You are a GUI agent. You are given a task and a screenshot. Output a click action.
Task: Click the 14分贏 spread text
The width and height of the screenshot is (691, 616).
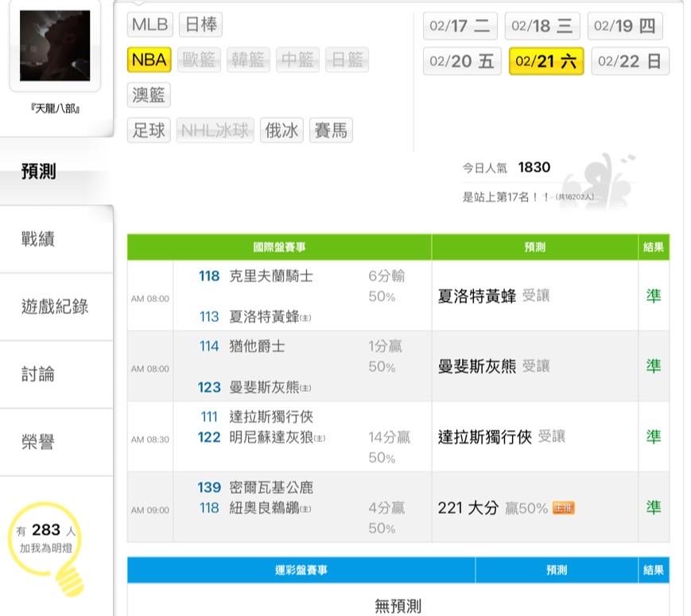coord(390,437)
